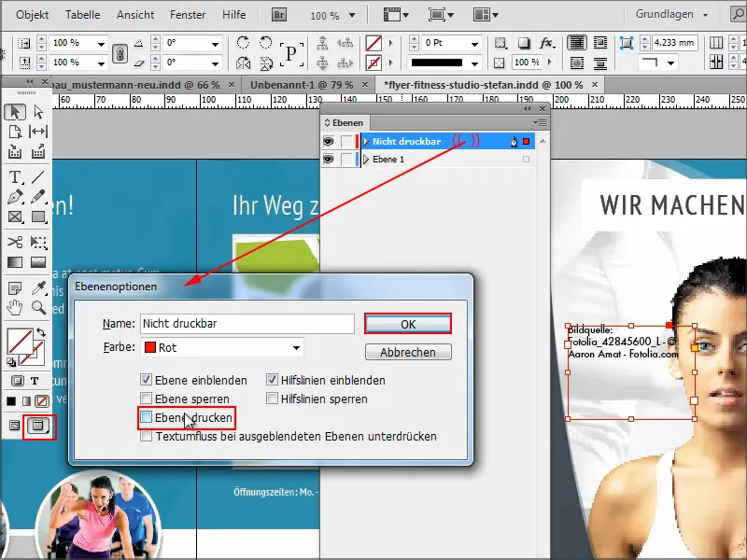Click the Apply None red slash swatch
Screen dimensions: 747x560
click(x=42, y=401)
